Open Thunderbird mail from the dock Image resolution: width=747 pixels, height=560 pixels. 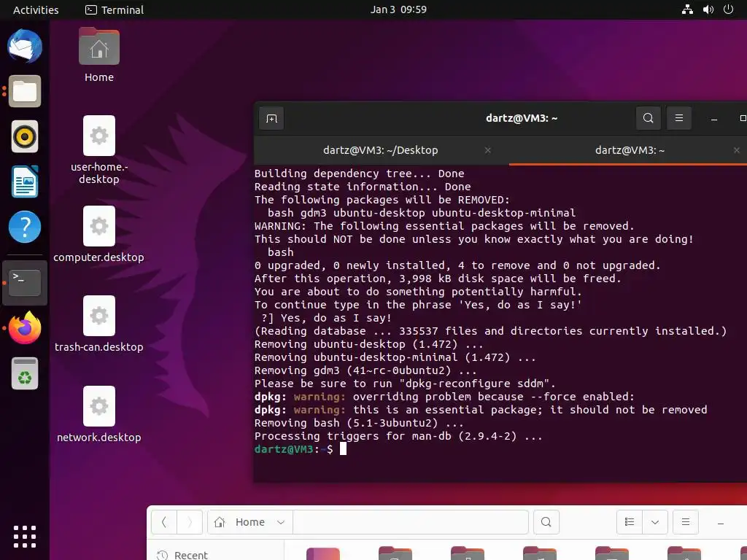click(25, 46)
